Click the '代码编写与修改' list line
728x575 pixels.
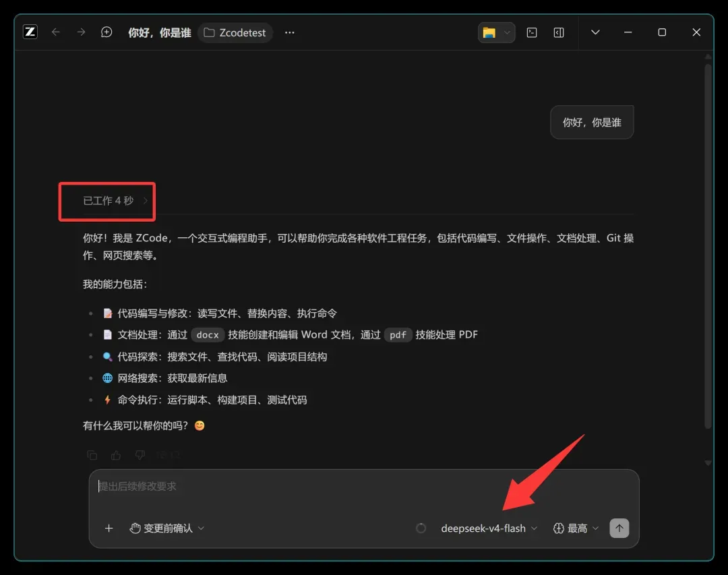(x=220, y=313)
